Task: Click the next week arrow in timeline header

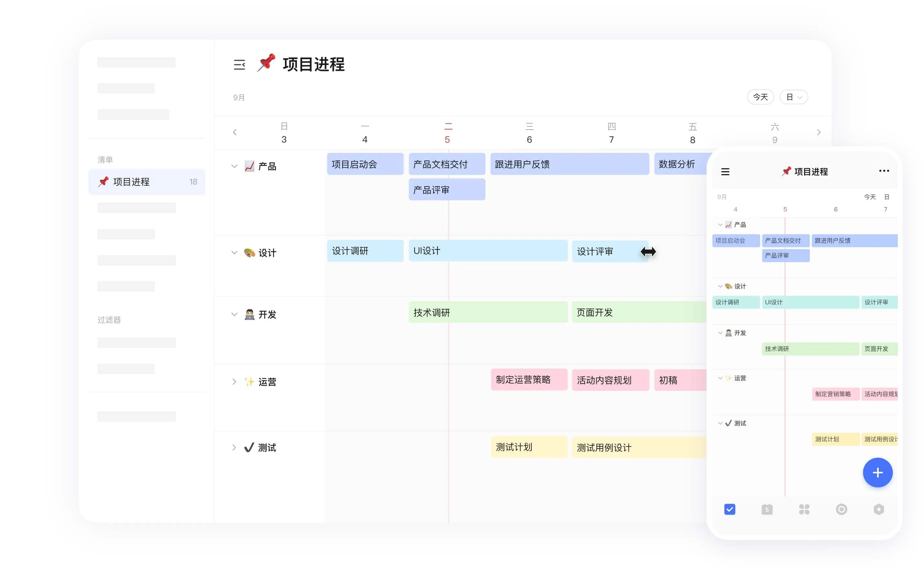Action: tap(819, 132)
